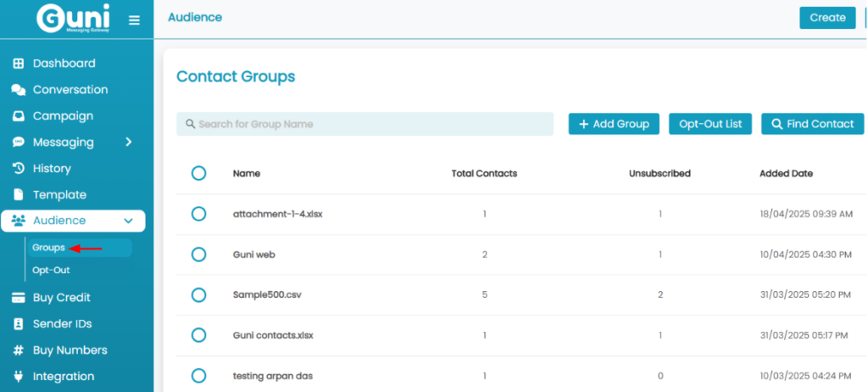This screenshot has width=868, height=392.
Task: Click the Added Date column header
Action: (x=786, y=174)
